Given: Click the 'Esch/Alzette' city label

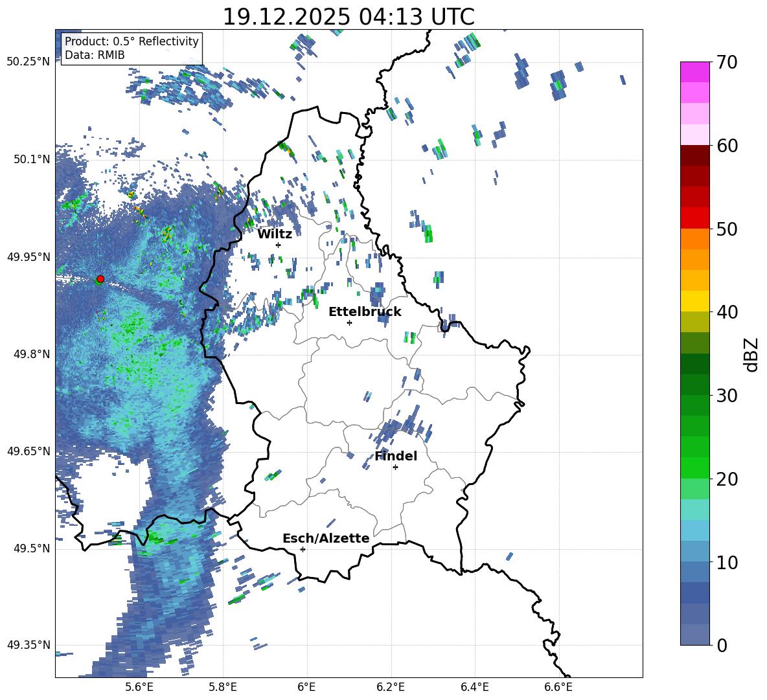Looking at the screenshot, I should tap(326, 538).
